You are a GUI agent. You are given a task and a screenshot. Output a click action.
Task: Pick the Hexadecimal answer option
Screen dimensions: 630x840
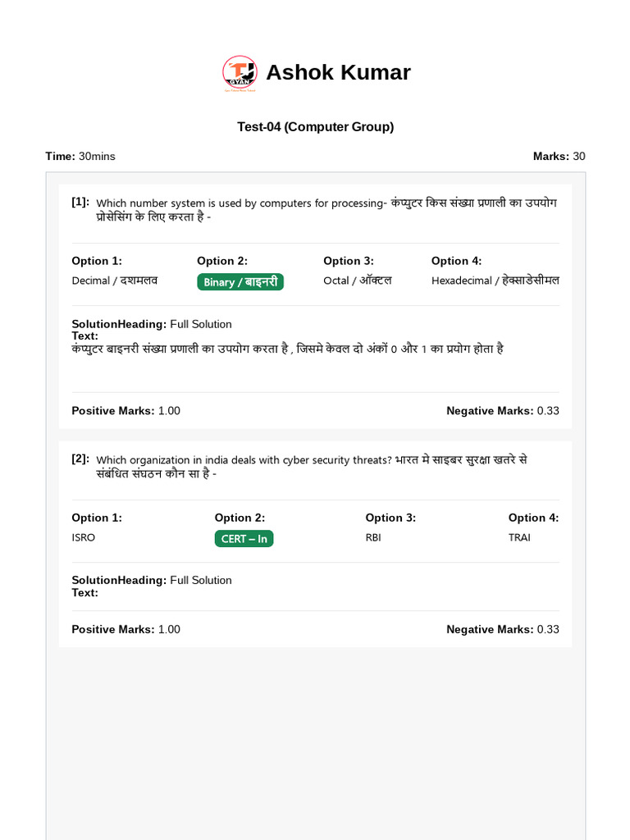click(x=495, y=281)
